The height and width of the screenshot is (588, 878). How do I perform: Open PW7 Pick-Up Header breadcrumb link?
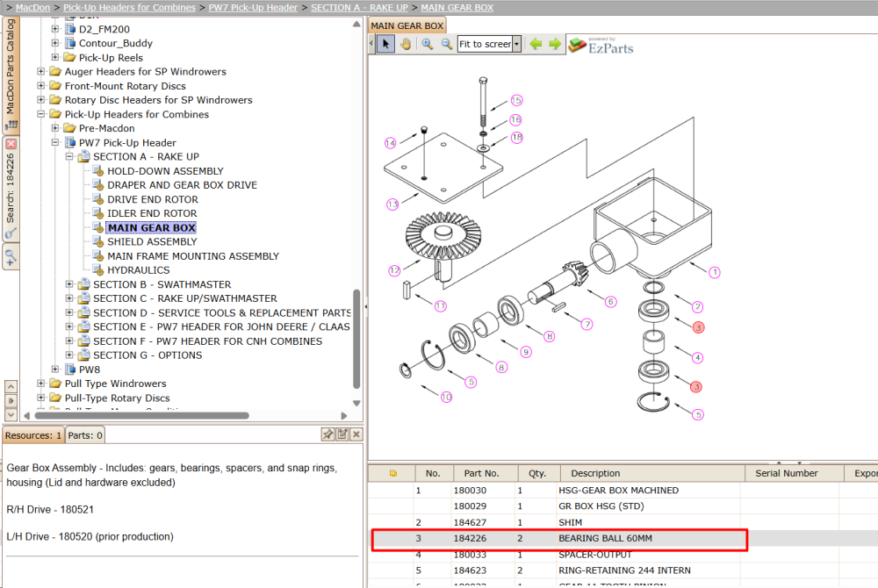pyautogui.click(x=253, y=7)
